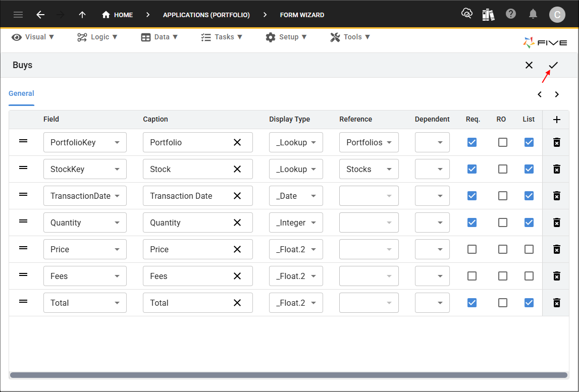579x392 pixels.
Task: Add a new field row plus
Action: pyautogui.click(x=557, y=120)
